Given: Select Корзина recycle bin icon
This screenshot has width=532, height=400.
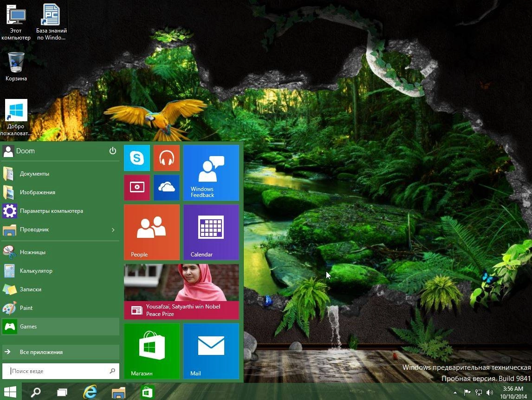Looking at the screenshot, I should 16,66.
